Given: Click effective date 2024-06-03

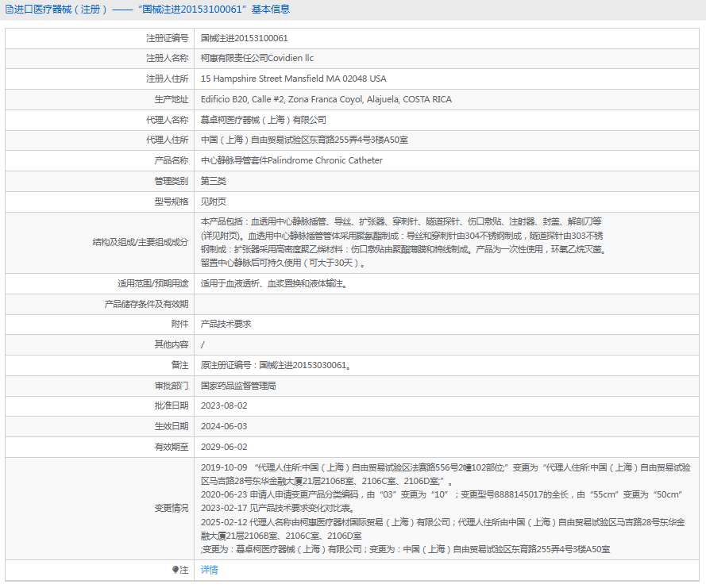Looking at the screenshot, I should [224, 426].
